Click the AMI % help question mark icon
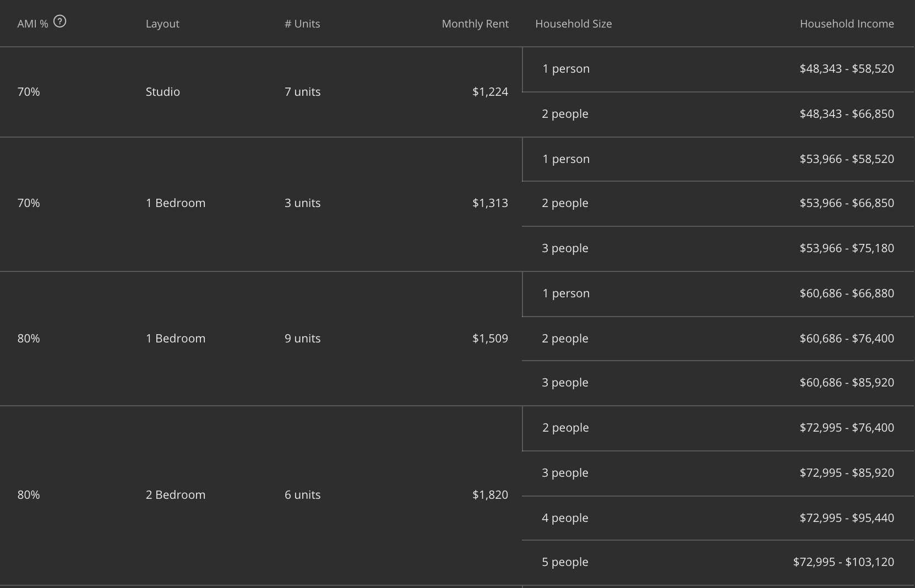The image size is (915, 588). tap(59, 21)
